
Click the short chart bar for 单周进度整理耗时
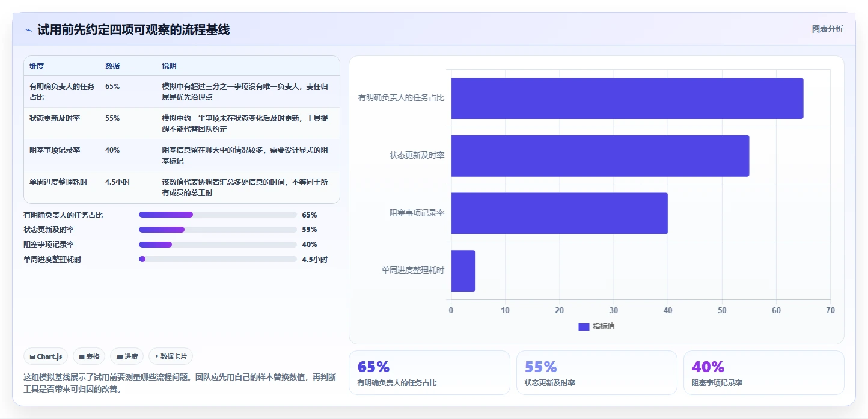tap(463, 271)
